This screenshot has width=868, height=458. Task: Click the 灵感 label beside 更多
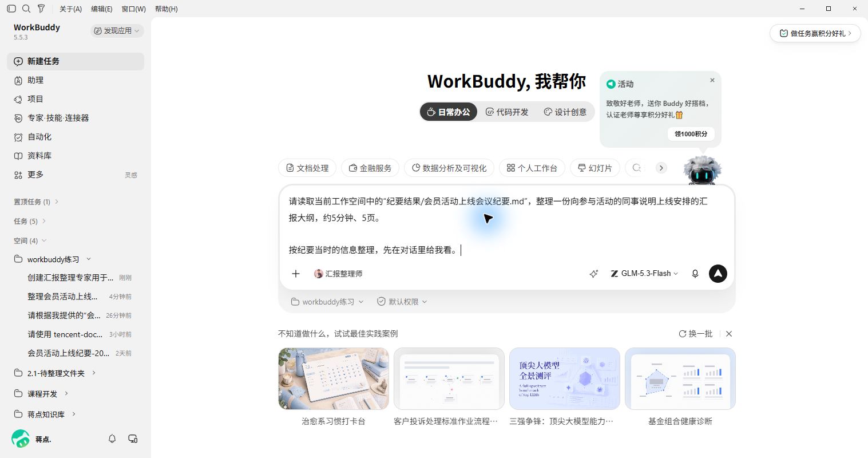(131, 175)
